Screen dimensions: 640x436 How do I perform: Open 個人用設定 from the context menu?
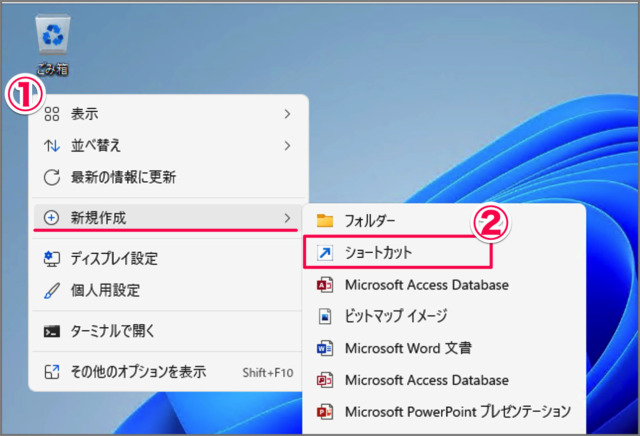click(168, 291)
